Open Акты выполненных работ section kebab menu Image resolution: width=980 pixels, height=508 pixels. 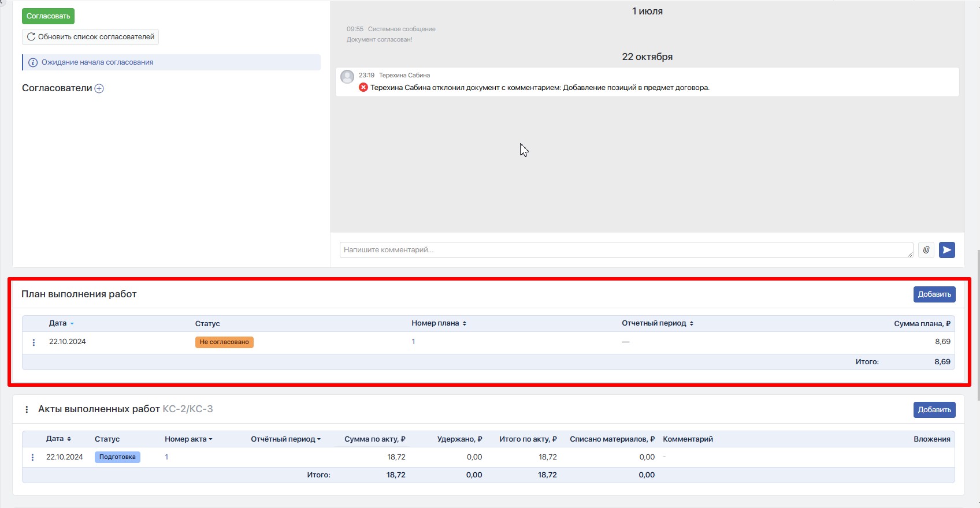pyautogui.click(x=27, y=409)
